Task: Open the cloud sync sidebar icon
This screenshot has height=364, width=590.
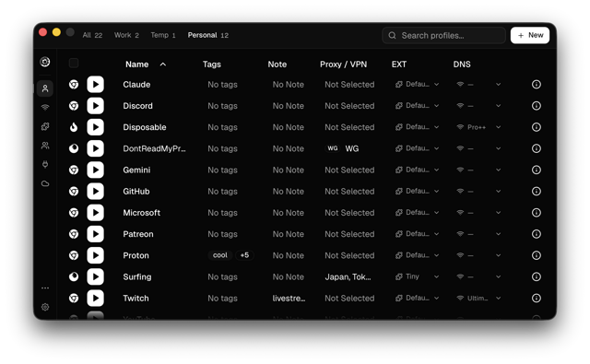Action: coord(45,183)
